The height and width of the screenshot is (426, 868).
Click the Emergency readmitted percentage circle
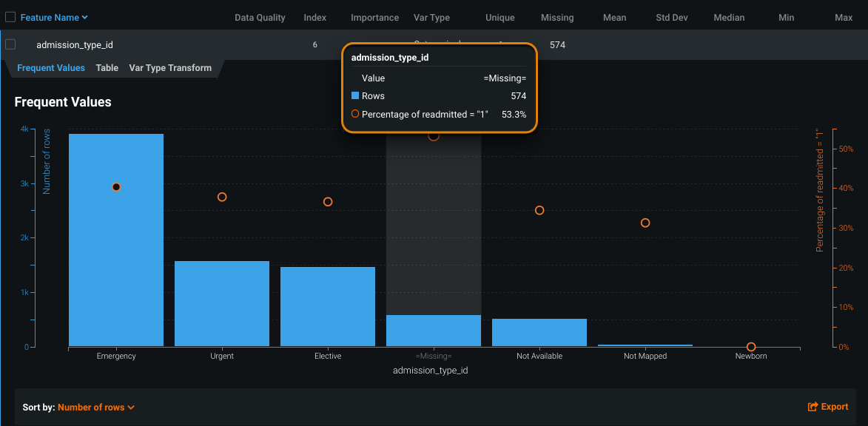[116, 187]
